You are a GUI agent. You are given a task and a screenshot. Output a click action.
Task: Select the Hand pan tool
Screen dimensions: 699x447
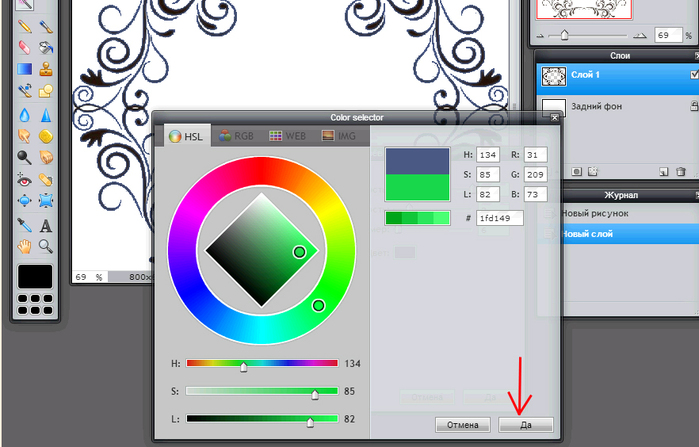click(25, 246)
